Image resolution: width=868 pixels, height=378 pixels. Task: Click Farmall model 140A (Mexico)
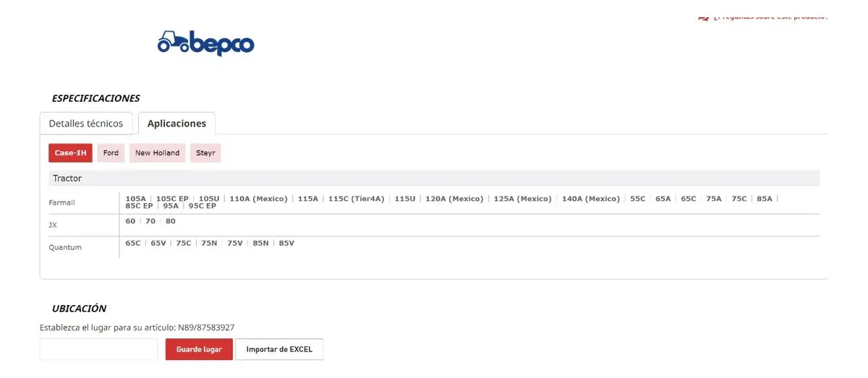591,199
